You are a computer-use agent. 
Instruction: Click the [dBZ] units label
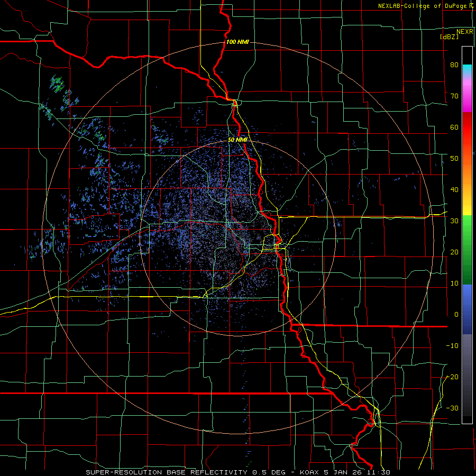point(449,36)
